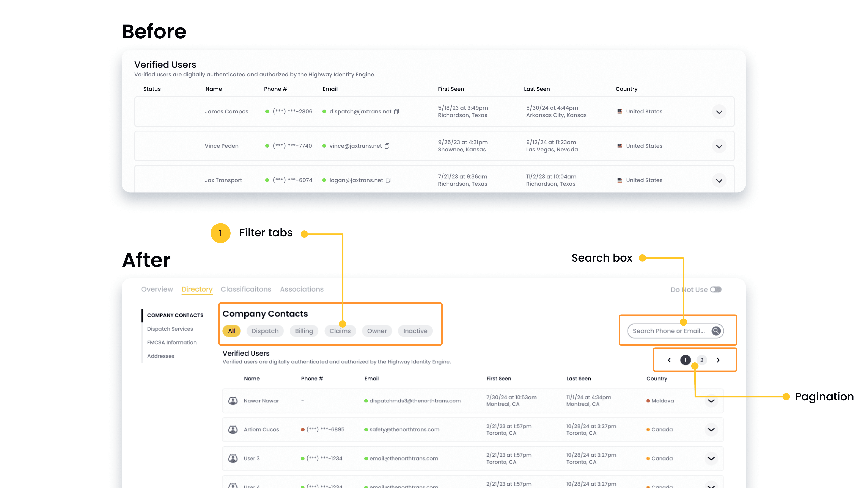Select the All filter chip
The height and width of the screenshot is (488, 868).
(231, 331)
